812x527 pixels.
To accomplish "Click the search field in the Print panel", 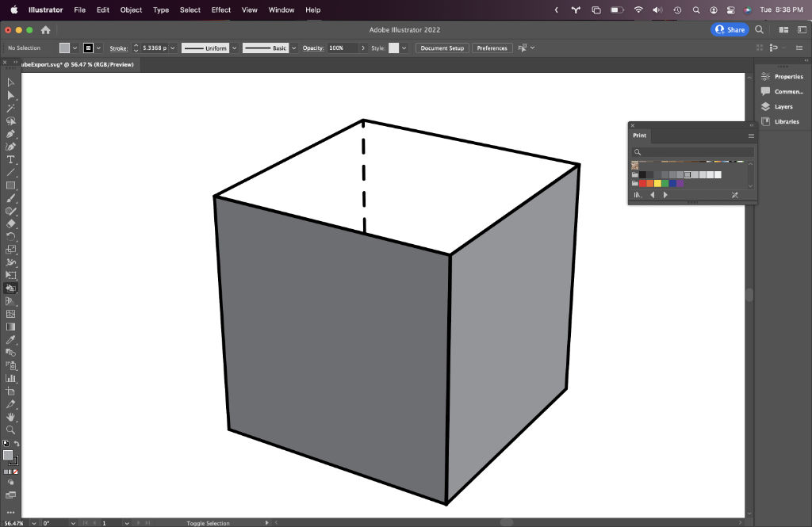I will (693, 152).
